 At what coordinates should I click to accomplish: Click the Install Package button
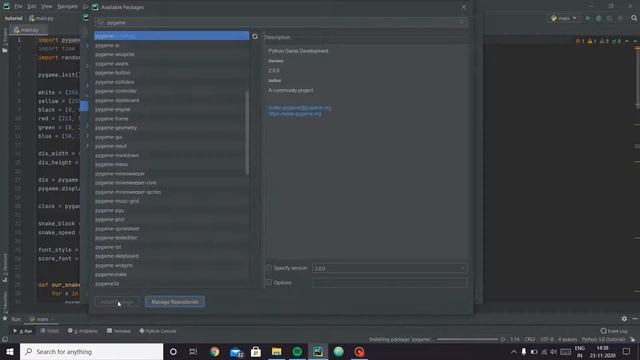(x=117, y=302)
